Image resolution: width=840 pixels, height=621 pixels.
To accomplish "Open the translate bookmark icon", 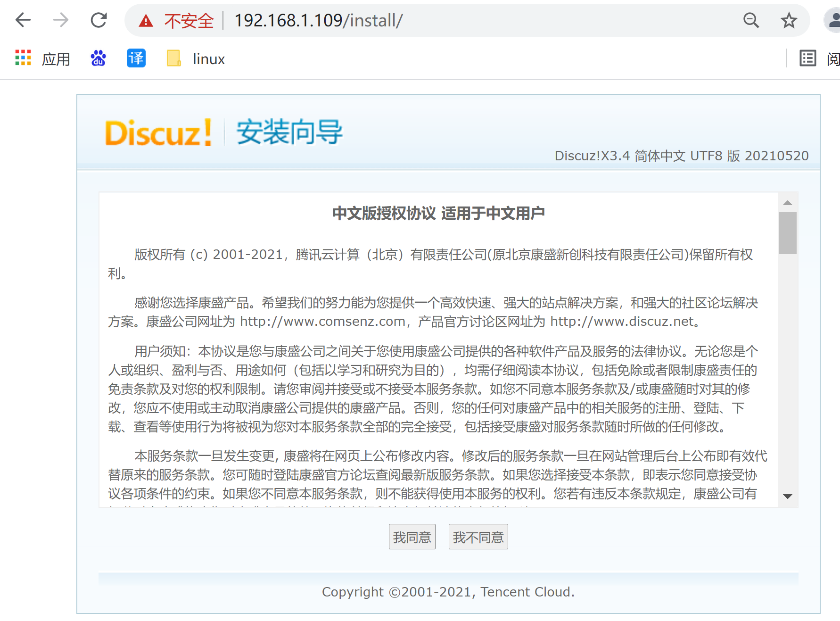I will (136, 58).
